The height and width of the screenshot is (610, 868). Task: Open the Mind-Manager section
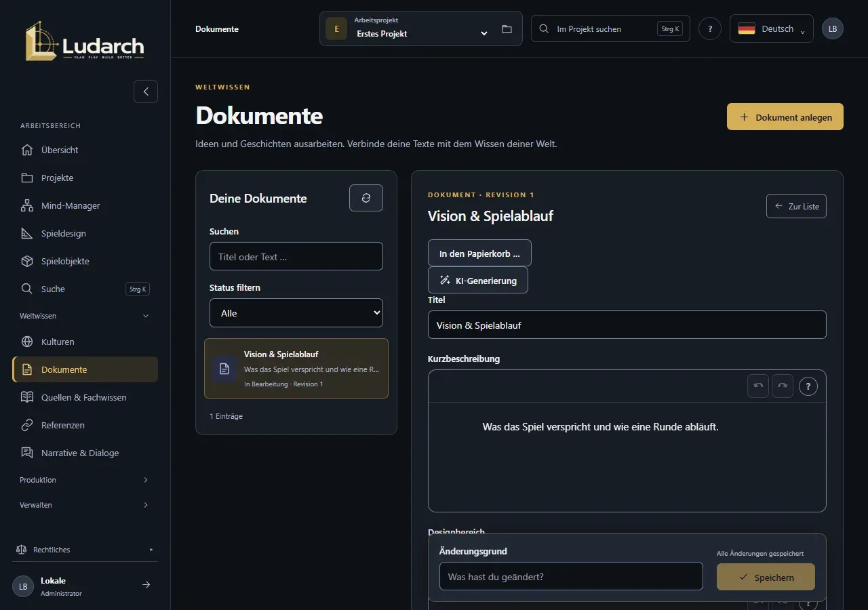[x=85, y=205]
